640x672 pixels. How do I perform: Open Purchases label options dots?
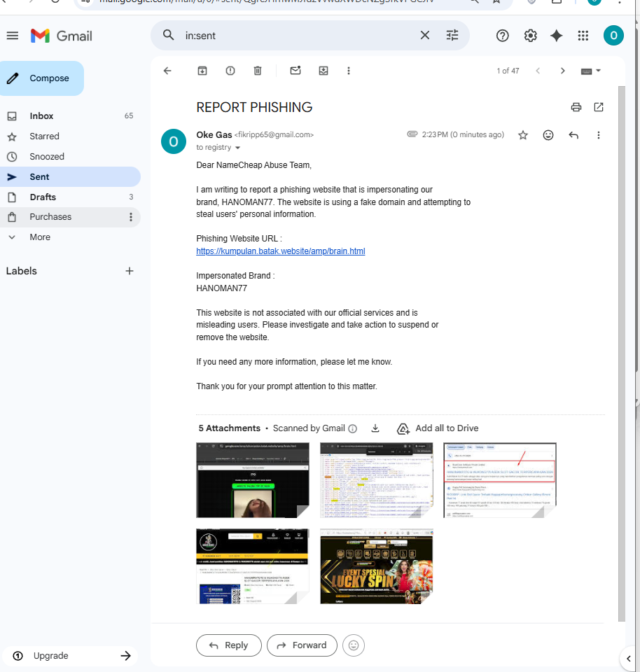pyautogui.click(x=131, y=217)
